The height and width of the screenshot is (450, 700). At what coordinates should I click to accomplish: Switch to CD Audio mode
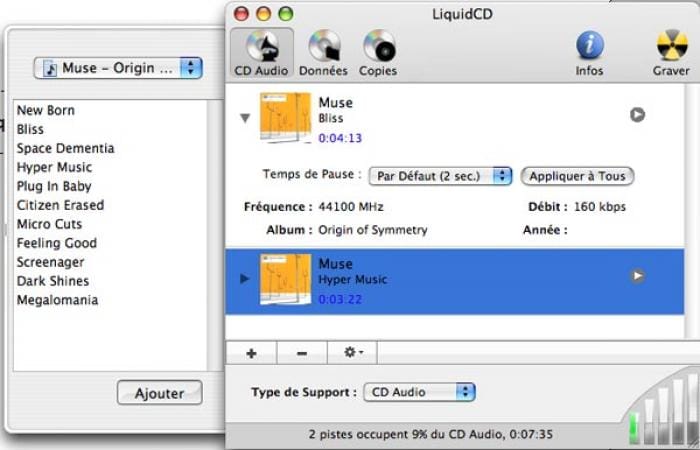coord(262,54)
